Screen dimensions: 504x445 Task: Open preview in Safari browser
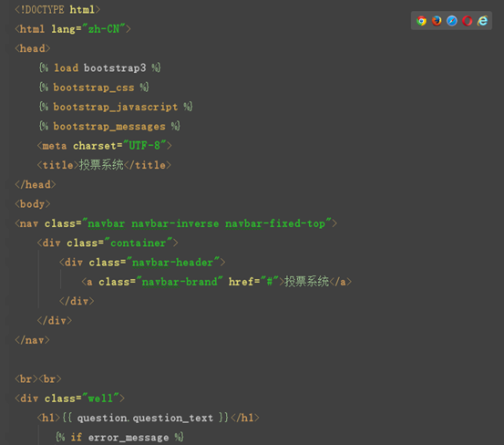(x=452, y=21)
